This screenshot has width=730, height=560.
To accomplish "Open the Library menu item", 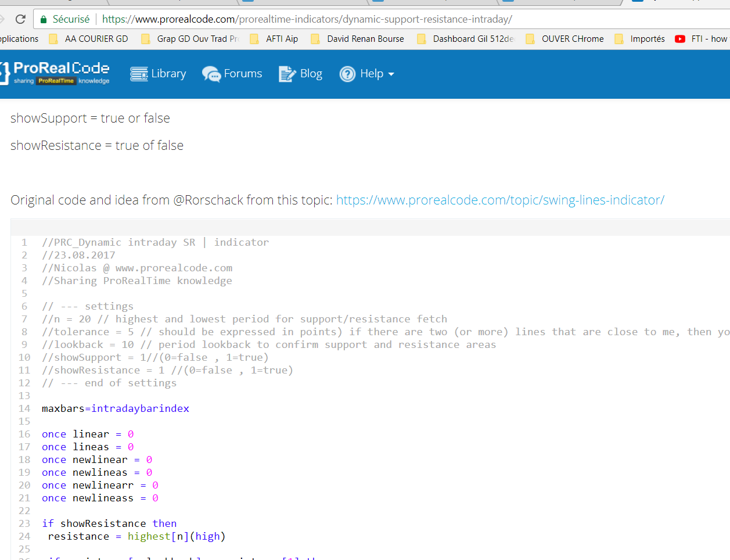I will coord(168,74).
